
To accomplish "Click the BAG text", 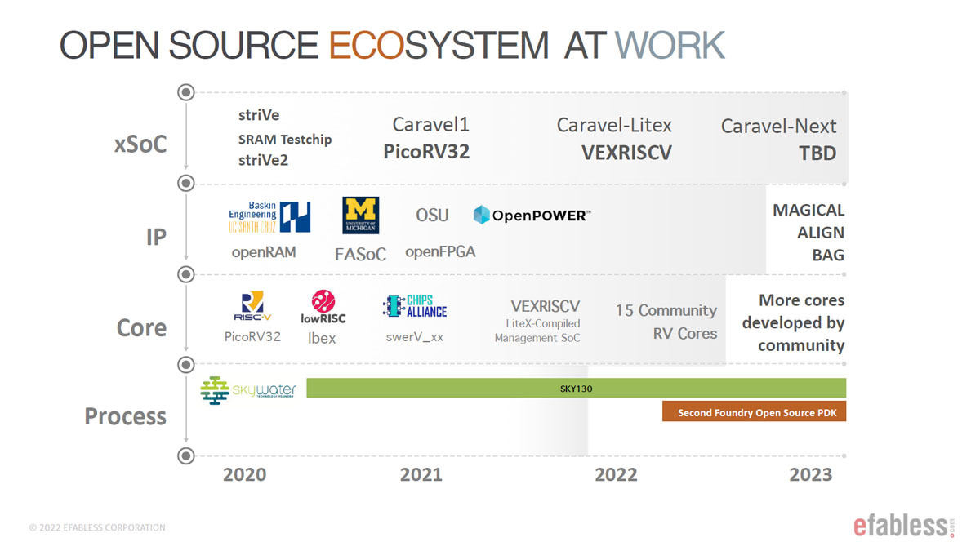I will 828,255.
